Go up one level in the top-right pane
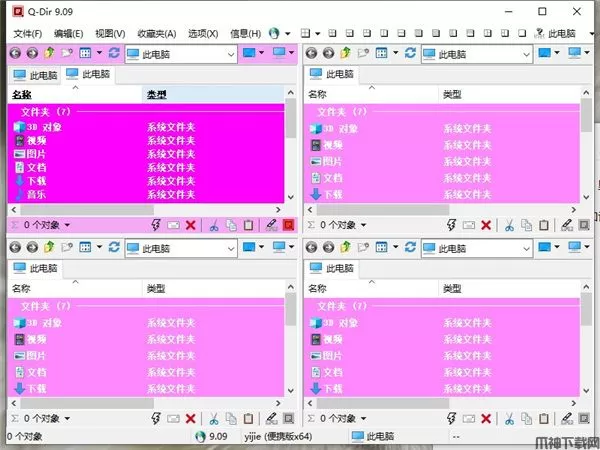 point(346,53)
